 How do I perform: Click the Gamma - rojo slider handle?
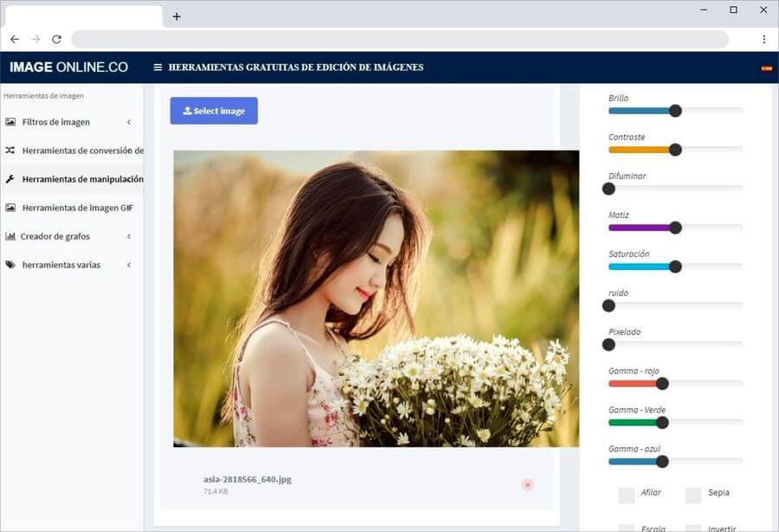662,383
